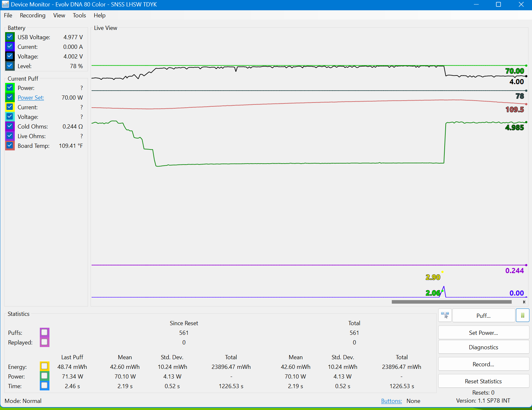This screenshot has width=532, height=410.
Task: Open the Tools menu
Action: point(79,15)
